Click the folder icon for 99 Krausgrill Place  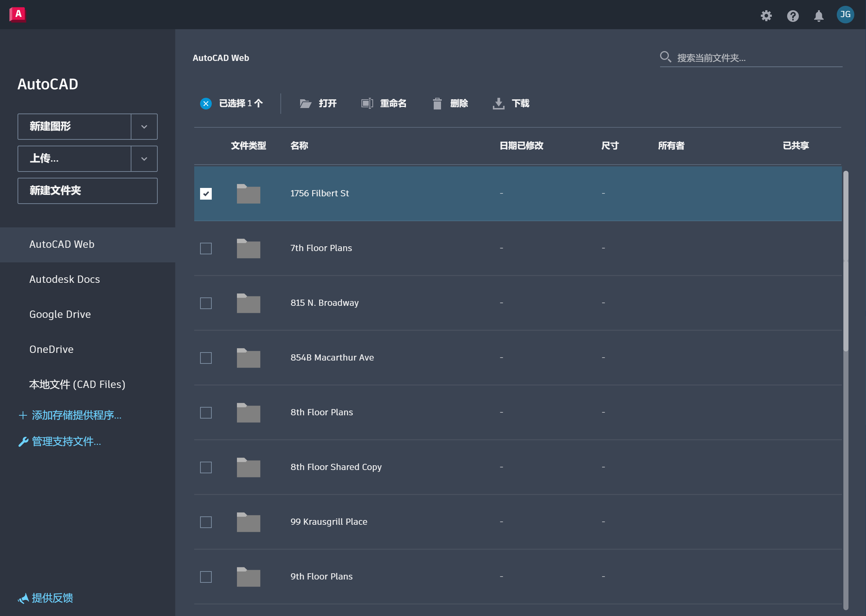[x=248, y=522]
